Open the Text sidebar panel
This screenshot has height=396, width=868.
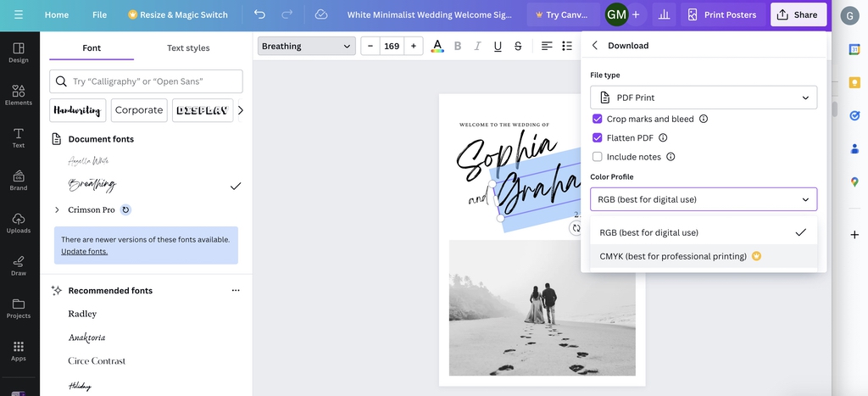[19, 138]
